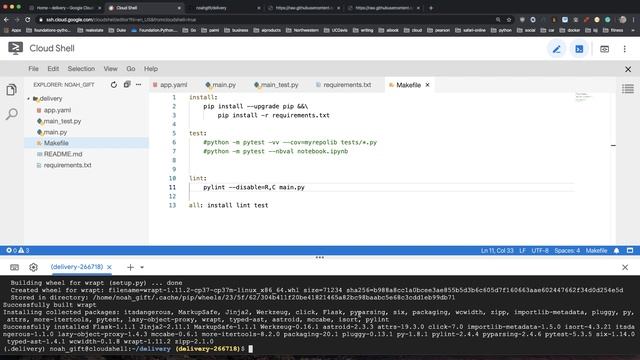
Task: Change Makefile language mode in status bar
Action: pyautogui.click(x=596, y=251)
